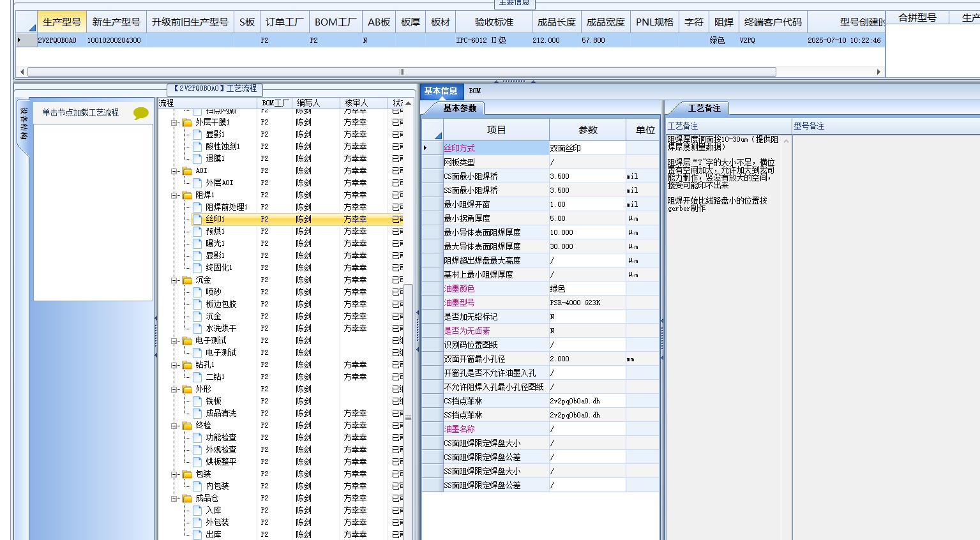Collapse the AOI tree group
The height and width of the screenshot is (540, 980).
(x=174, y=171)
